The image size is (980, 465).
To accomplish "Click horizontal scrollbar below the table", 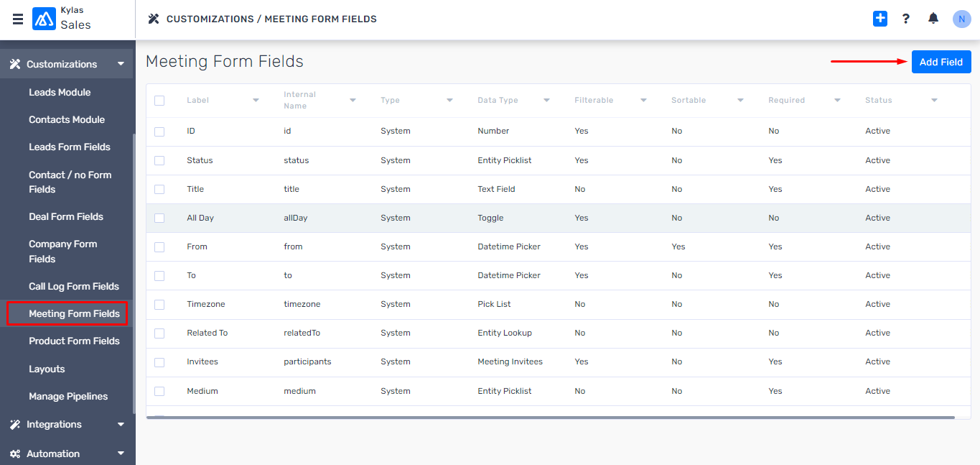I will click(551, 417).
